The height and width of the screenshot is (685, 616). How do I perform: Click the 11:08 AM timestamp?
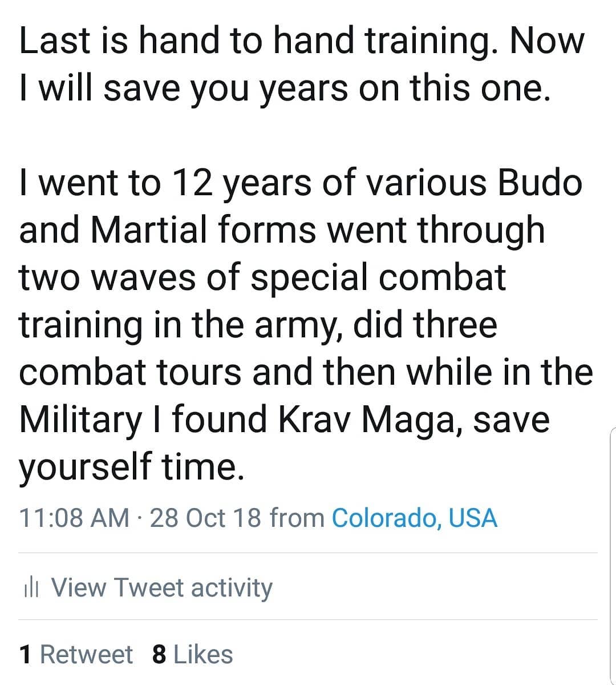(75, 518)
